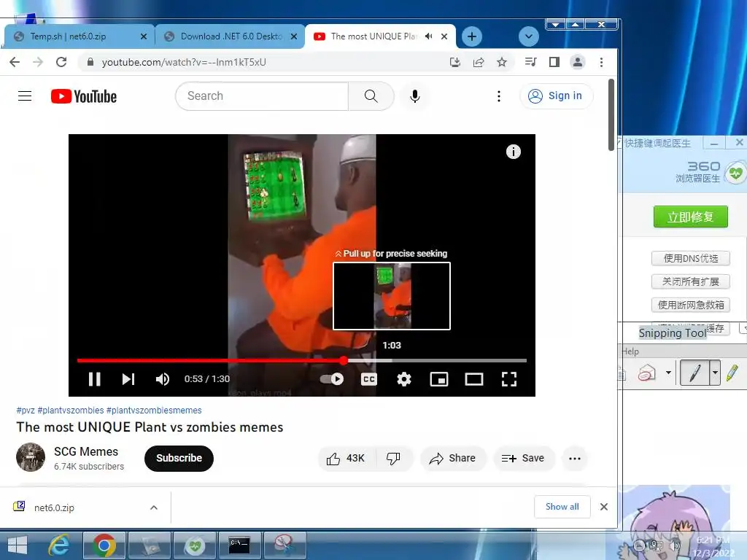Open the #pvz hashtag link

[x=26, y=410]
